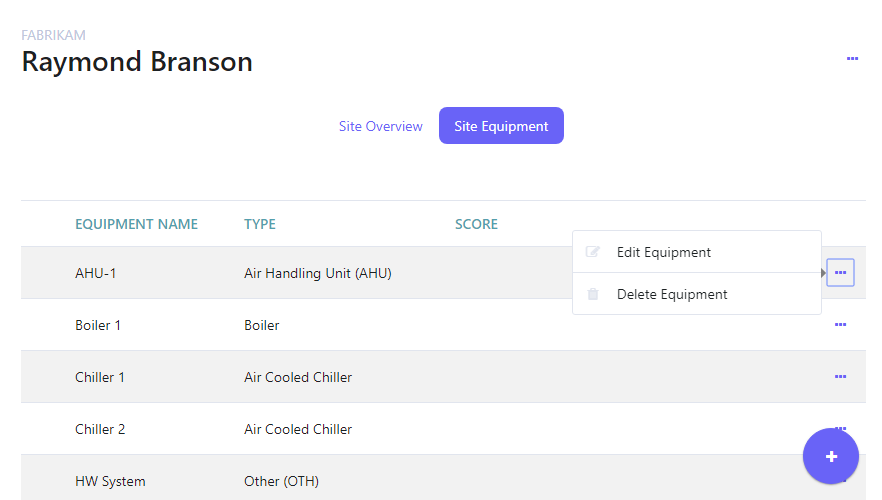The image size is (882, 500).
Task: Open the HW System equipment row
Action: point(110,481)
